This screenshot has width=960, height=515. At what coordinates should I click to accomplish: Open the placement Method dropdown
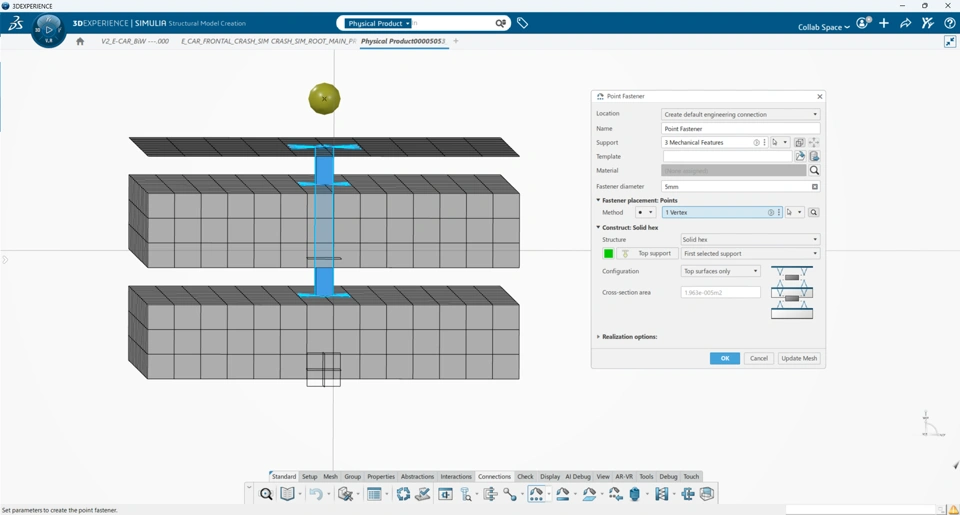point(645,212)
